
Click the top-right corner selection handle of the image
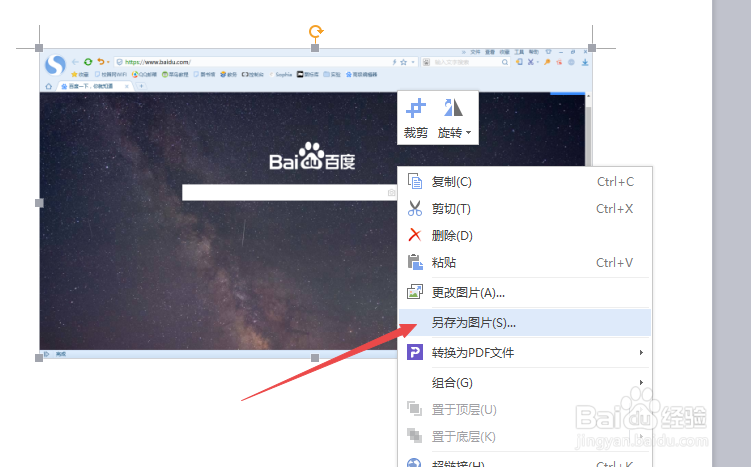pos(592,48)
